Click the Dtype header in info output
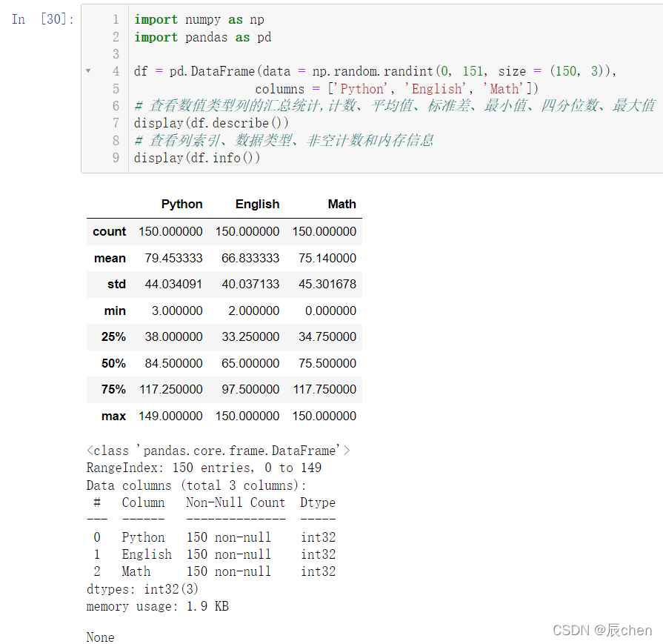 (318, 502)
